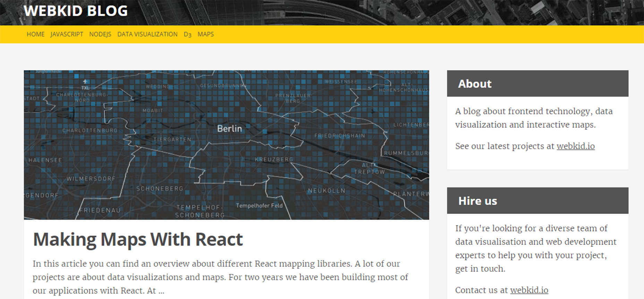Viewport: 644px width, 299px height.
Task: Navigate to the MAPS category
Action: click(x=206, y=34)
